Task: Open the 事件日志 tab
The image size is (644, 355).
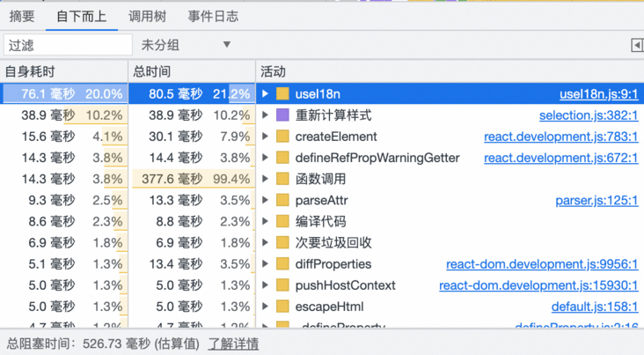Action: point(213,17)
